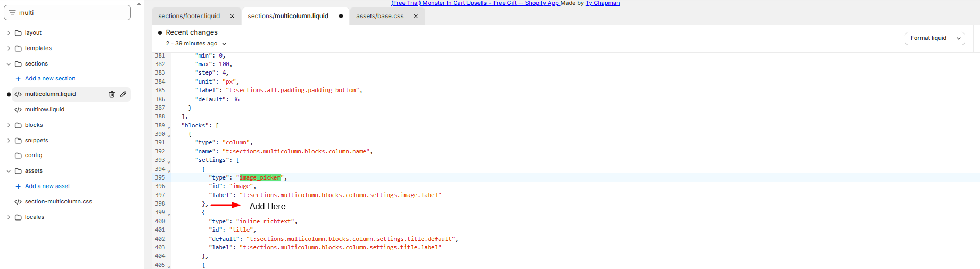Screen dimensions: 980x269
Task: Click Format liquid button
Action: (928, 38)
